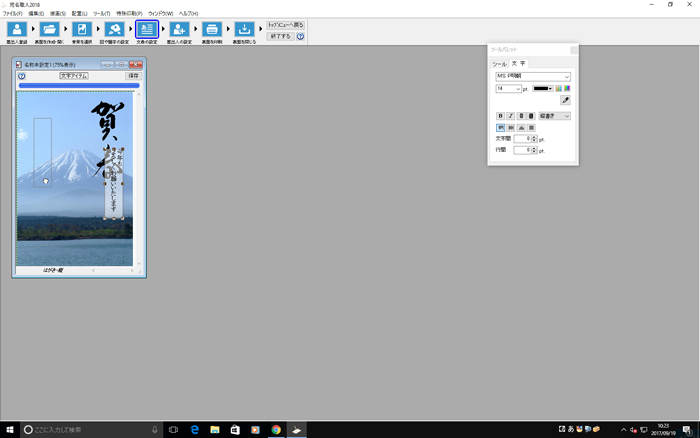Viewport: 700px width, 438px height.
Task: Click the close card face download-style icon
Action: pos(243,30)
